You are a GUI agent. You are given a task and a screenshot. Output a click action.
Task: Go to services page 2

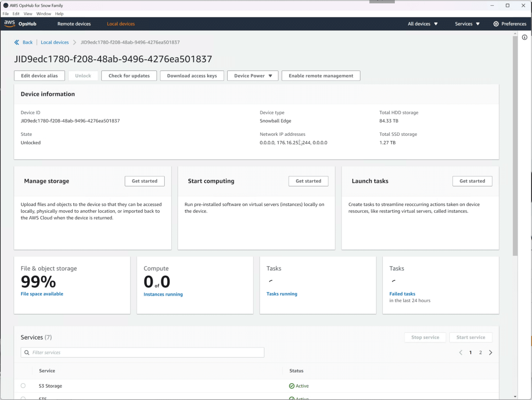pos(480,353)
